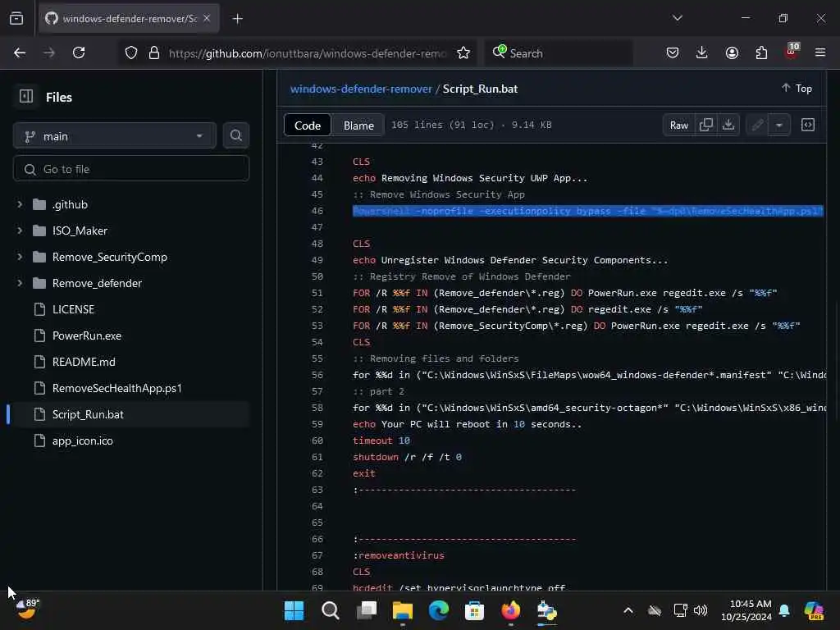Open a new browser tab

[237, 19]
